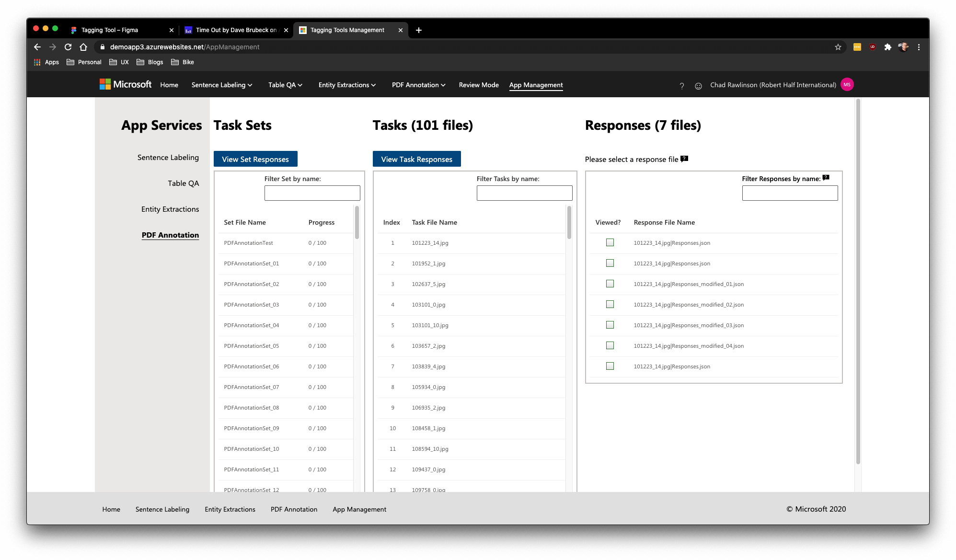
Task: Click help icon next to Filter Responses label
Action: (826, 178)
